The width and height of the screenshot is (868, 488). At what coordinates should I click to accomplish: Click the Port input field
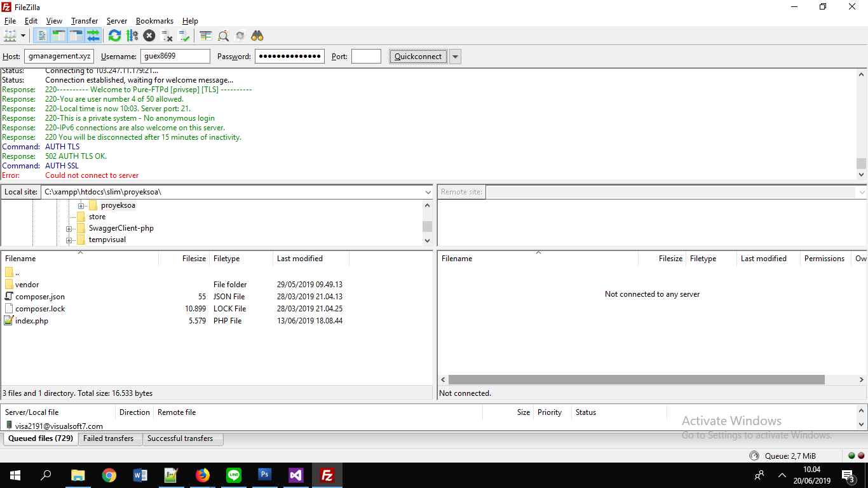pos(366,57)
